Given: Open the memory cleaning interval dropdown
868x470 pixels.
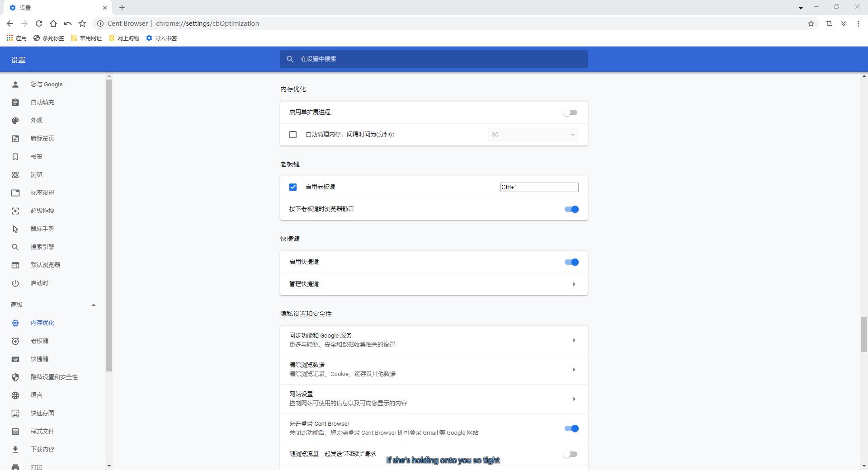Looking at the screenshot, I should pyautogui.click(x=533, y=135).
